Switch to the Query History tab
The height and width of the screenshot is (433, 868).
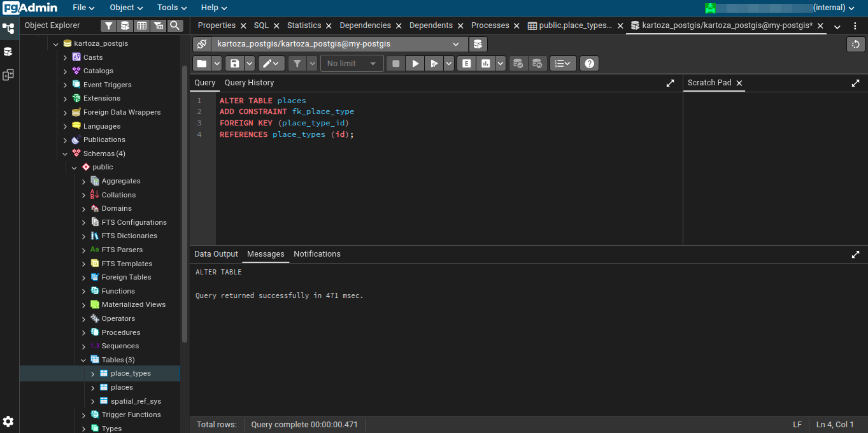(249, 83)
